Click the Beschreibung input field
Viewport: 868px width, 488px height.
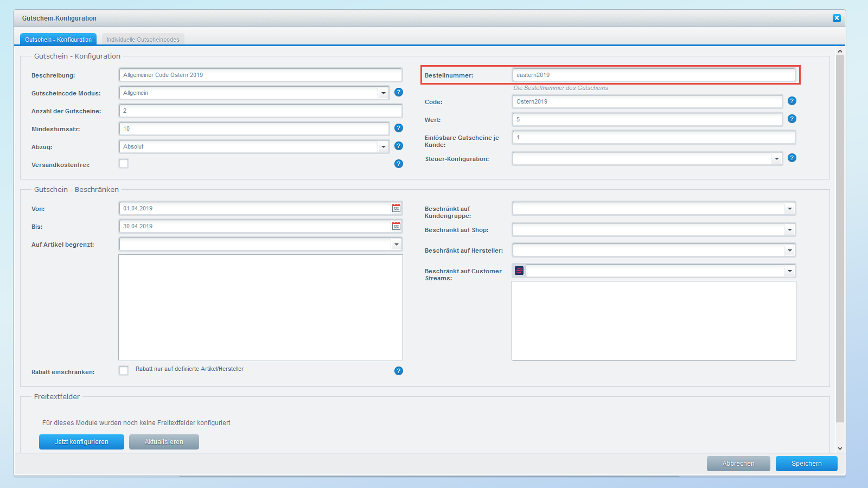[260, 75]
